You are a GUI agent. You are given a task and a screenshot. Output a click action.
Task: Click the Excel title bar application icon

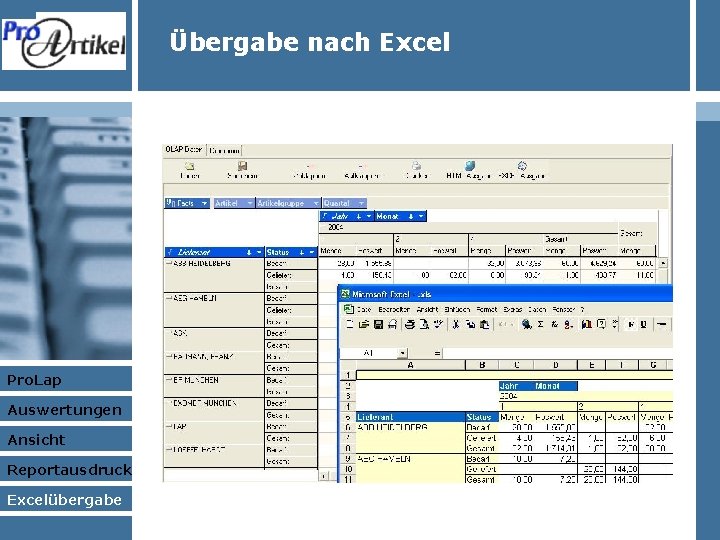[345, 294]
